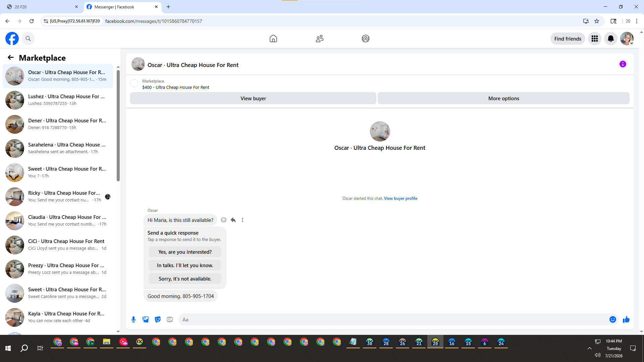Open the notifications bell icon
Viewport: 644px width, 362px height.
point(611,39)
